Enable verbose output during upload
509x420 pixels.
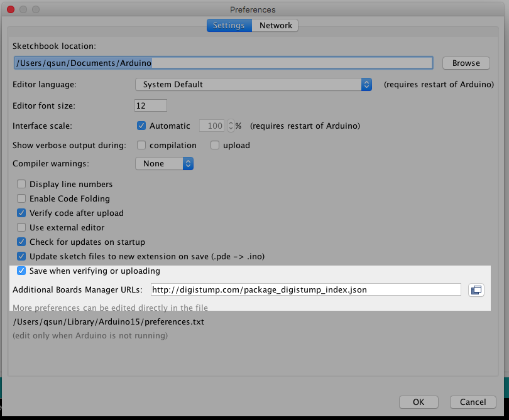click(x=215, y=145)
